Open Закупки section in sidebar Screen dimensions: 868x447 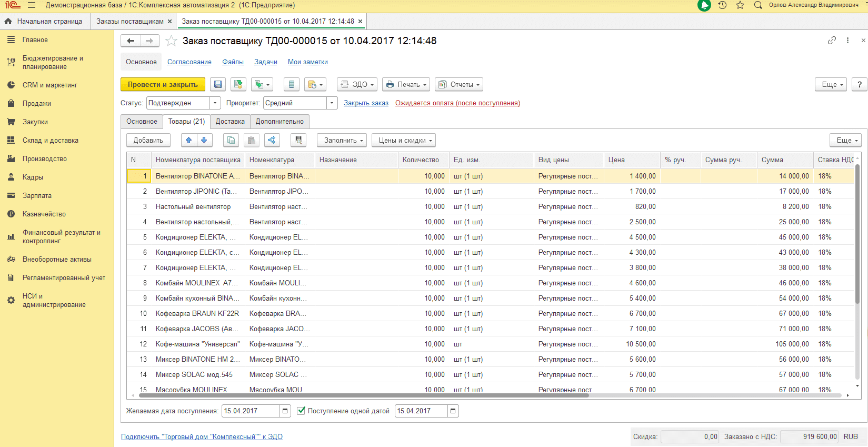35,122
